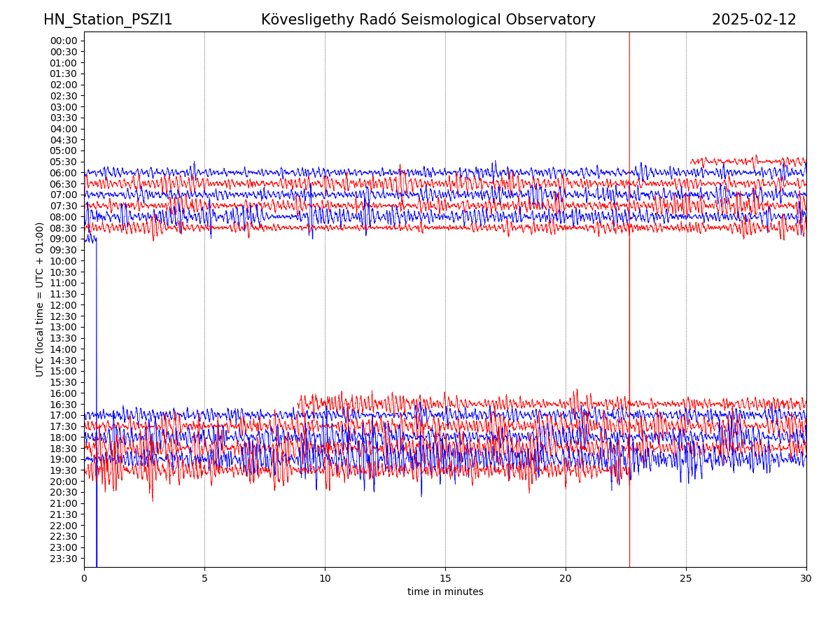Image resolution: width=840 pixels, height=630 pixels.
Task: Select the 12:00 row tick label
Action: (x=63, y=305)
